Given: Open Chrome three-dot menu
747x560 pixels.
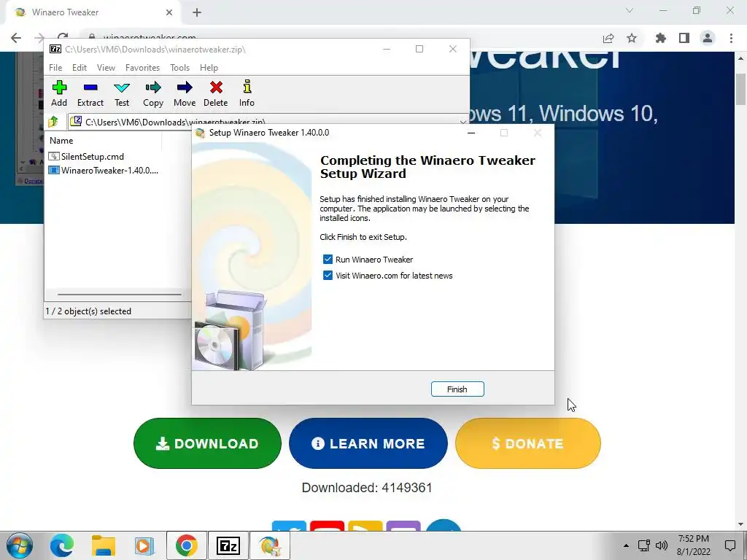Looking at the screenshot, I should coord(731,38).
